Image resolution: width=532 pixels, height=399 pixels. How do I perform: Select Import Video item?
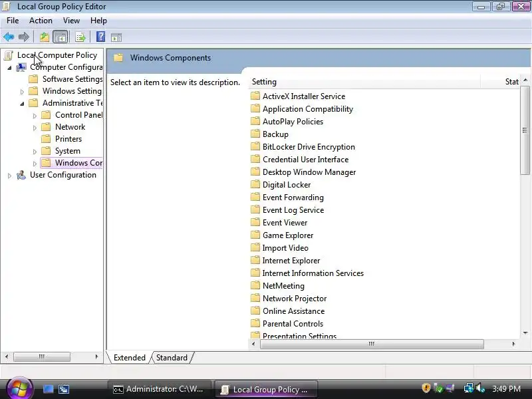[x=285, y=248]
